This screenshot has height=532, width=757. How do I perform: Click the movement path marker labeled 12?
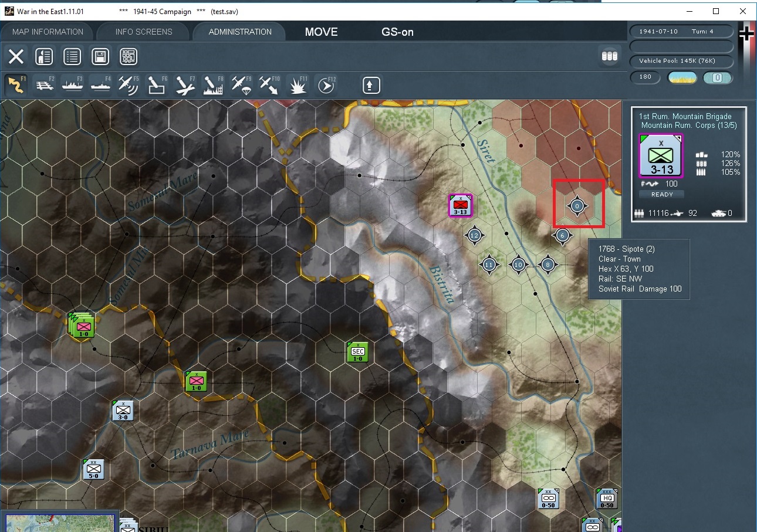pyautogui.click(x=475, y=235)
